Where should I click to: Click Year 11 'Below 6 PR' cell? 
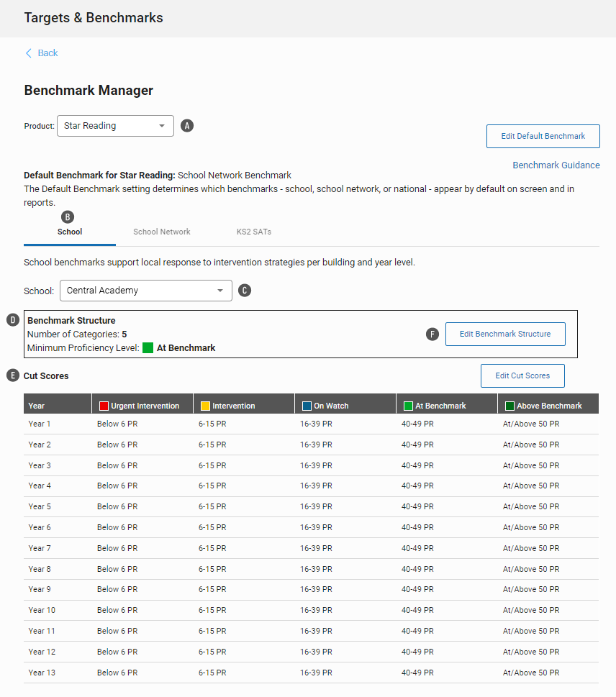point(117,632)
